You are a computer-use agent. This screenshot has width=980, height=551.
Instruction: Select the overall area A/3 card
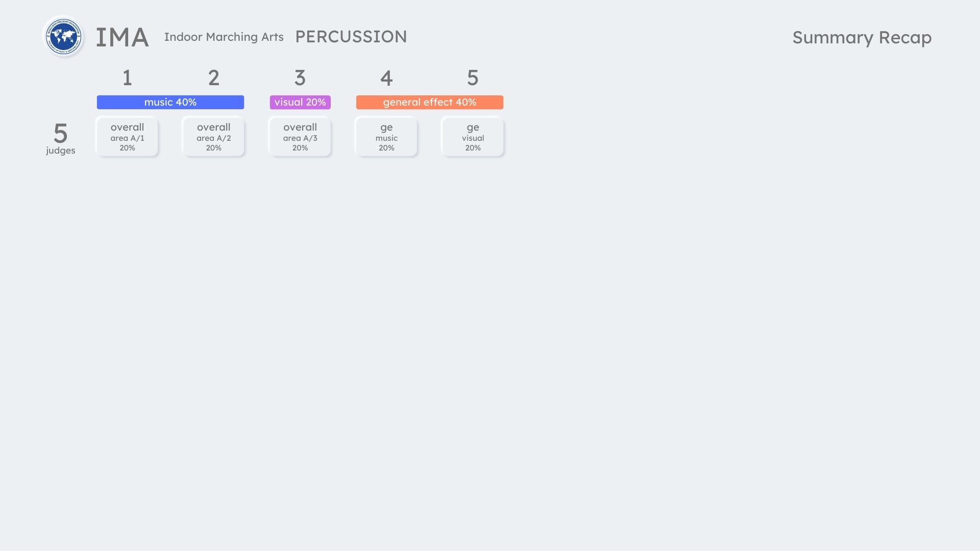click(x=300, y=137)
